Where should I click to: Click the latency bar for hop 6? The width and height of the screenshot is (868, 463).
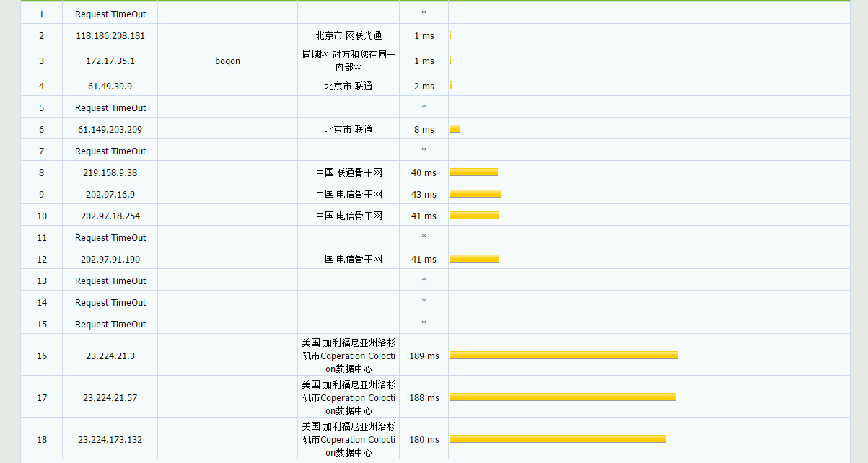[455, 128]
